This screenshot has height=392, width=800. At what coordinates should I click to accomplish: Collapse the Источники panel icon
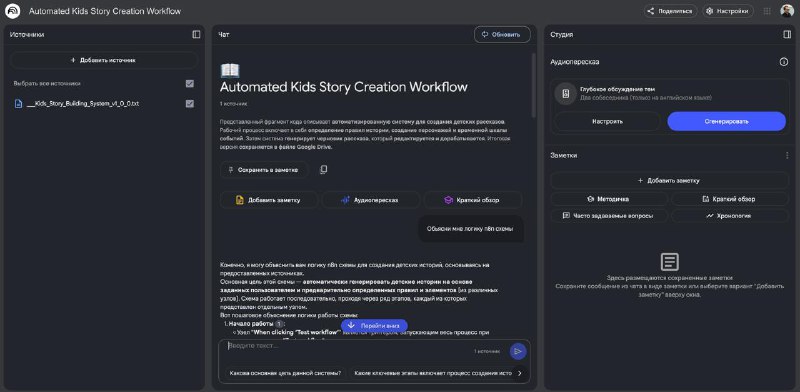click(196, 34)
